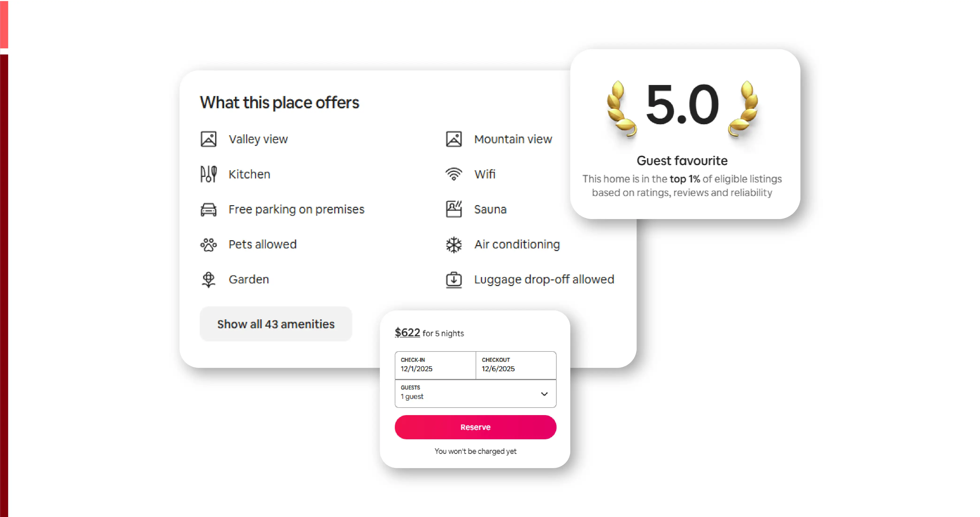
Task: Click the Wifi signal icon
Action: (x=453, y=174)
